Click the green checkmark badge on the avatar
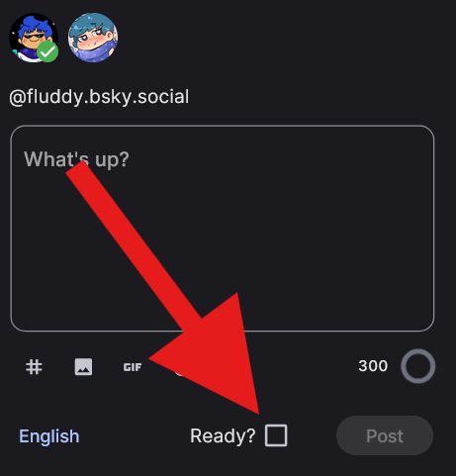This screenshot has height=476, width=456. (47, 51)
